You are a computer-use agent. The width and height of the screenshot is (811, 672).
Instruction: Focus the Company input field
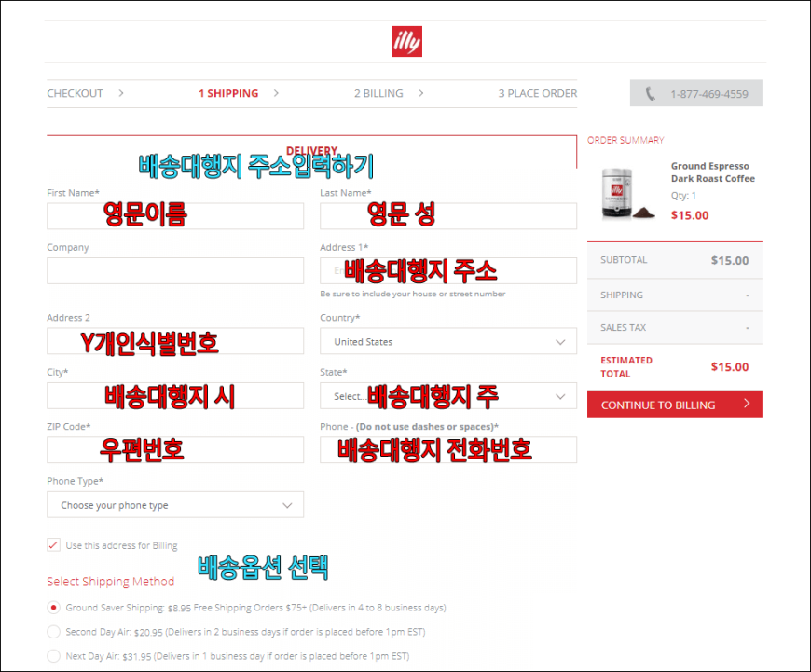[x=175, y=270]
